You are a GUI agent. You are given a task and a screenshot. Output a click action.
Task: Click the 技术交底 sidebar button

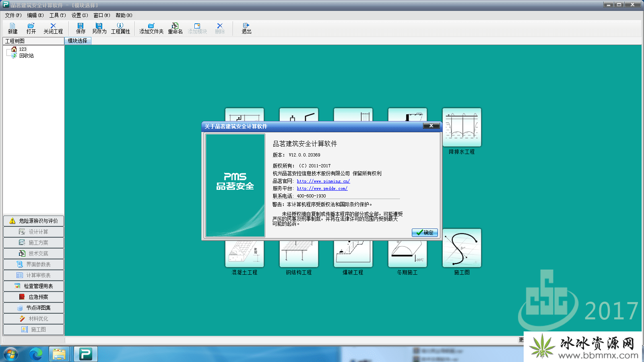pyautogui.click(x=33, y=253)
